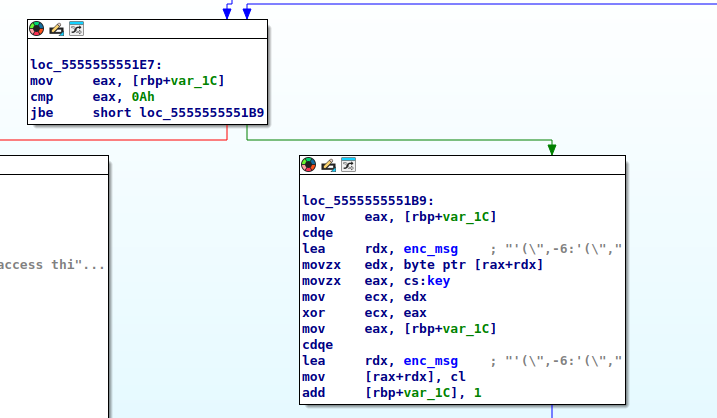
Task: Click the xor ecx, eax instruction
Action: coord(364,313)
